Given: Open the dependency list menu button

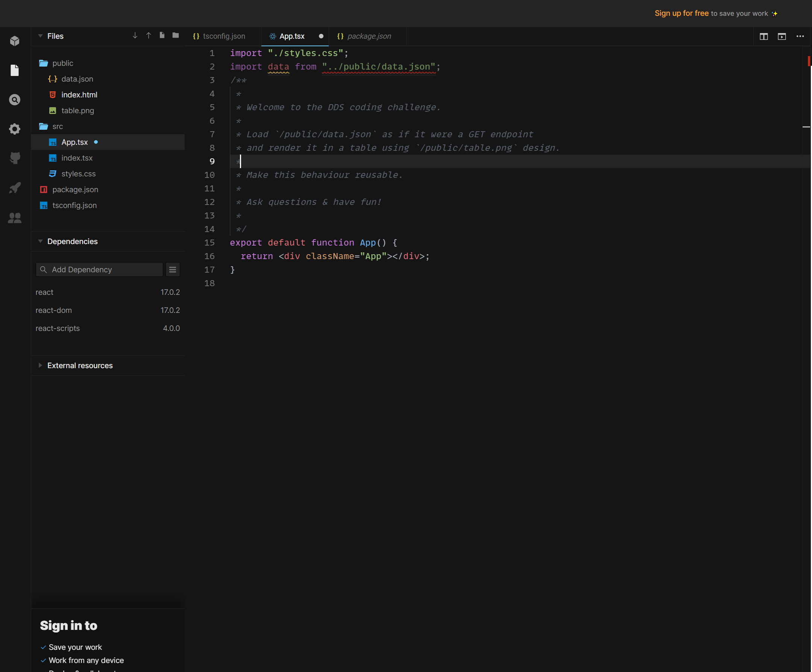Looking at the screenshot, I should click(173, 270).
